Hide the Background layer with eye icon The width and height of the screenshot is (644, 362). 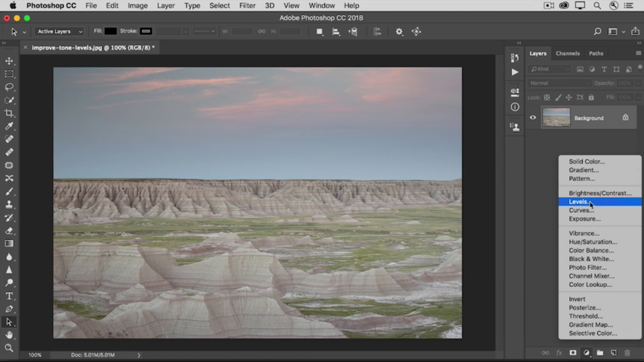tap(533, 118)
